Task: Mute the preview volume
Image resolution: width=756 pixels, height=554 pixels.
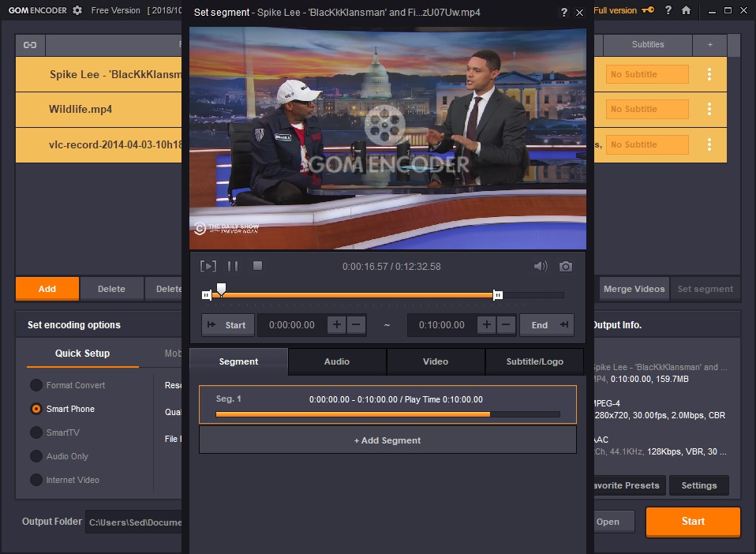Action: 541,266
